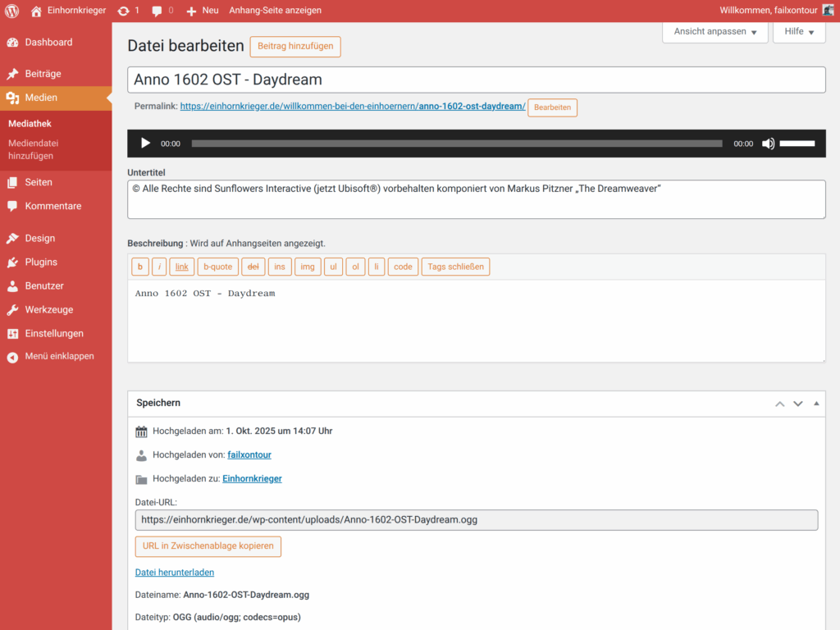
Task: Click the del tag button
Action: click(x=253, y=267)
